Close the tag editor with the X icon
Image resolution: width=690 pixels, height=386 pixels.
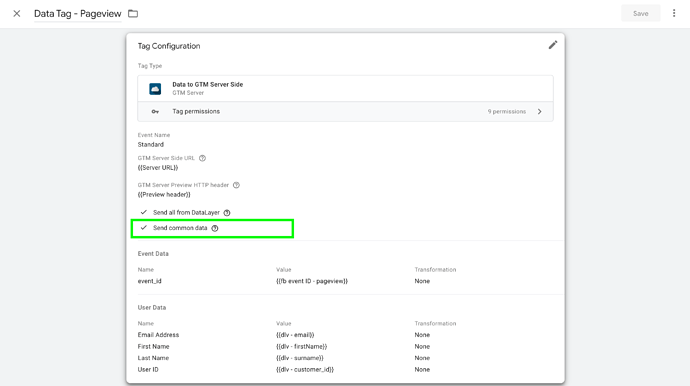17,14
